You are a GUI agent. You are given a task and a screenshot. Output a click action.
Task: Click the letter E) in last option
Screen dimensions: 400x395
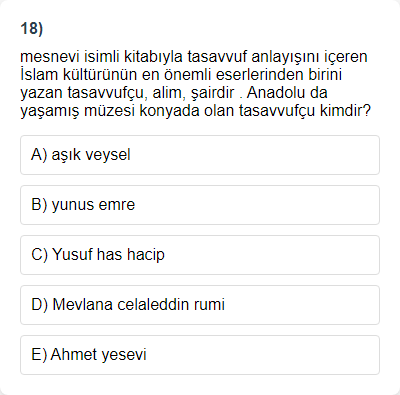coord(39,355)
